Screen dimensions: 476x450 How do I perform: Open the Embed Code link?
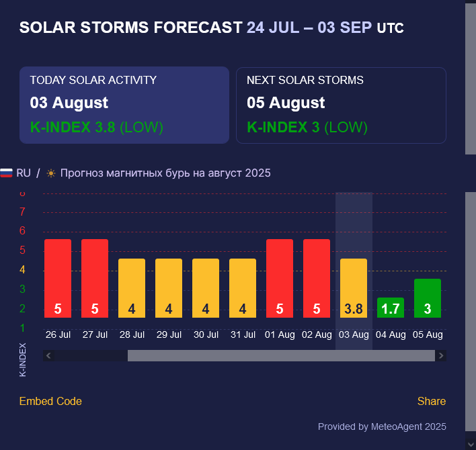50,401
